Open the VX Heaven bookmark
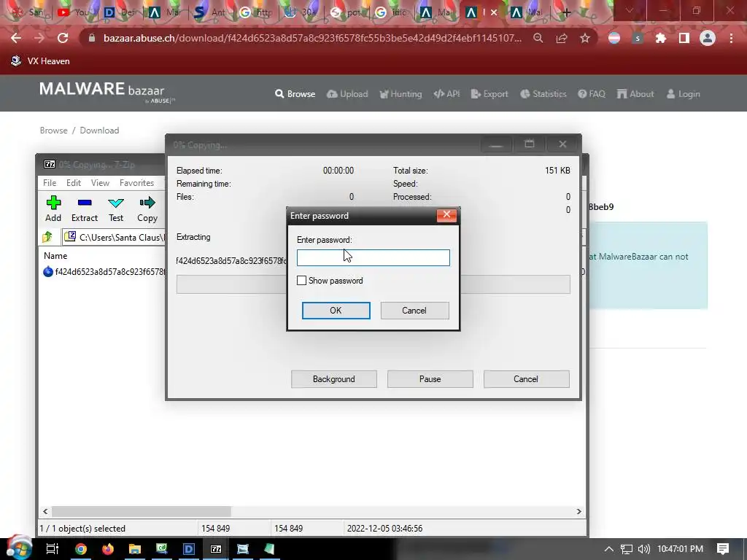 point(41,61)
